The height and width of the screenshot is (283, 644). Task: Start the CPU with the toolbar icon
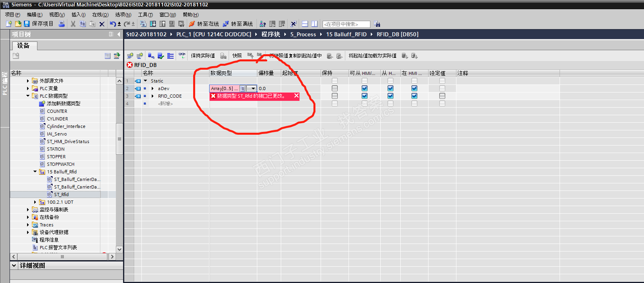pos(272,24)
